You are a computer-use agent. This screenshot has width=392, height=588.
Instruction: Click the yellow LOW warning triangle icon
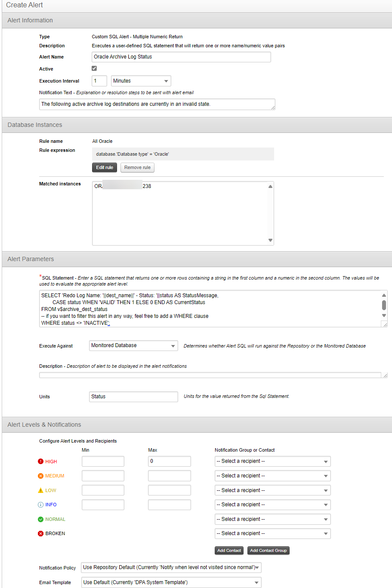[x=41, y=490]
